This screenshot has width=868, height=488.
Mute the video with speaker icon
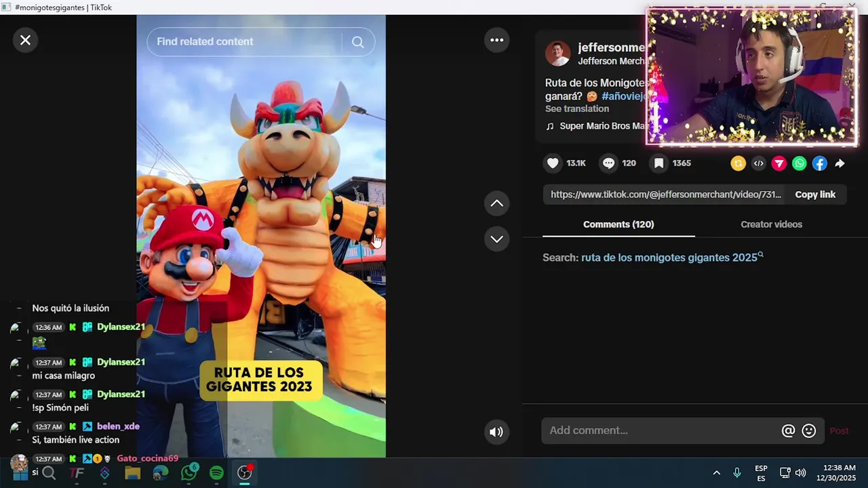[x=496, y=432]
